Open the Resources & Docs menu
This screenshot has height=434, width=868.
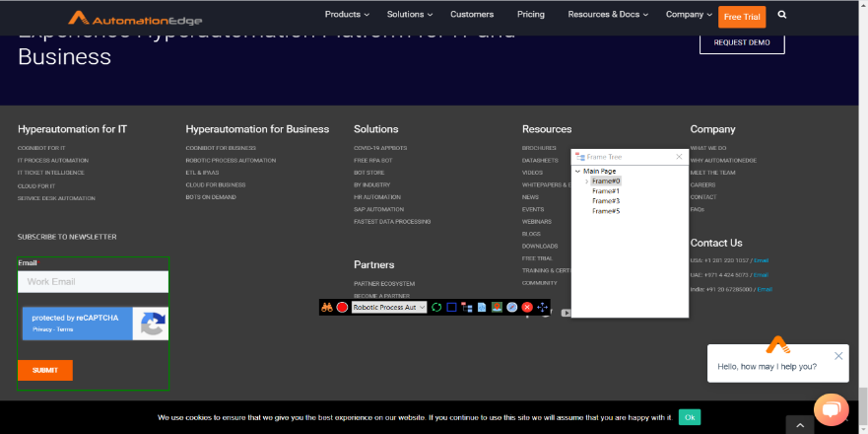point(608,15)
